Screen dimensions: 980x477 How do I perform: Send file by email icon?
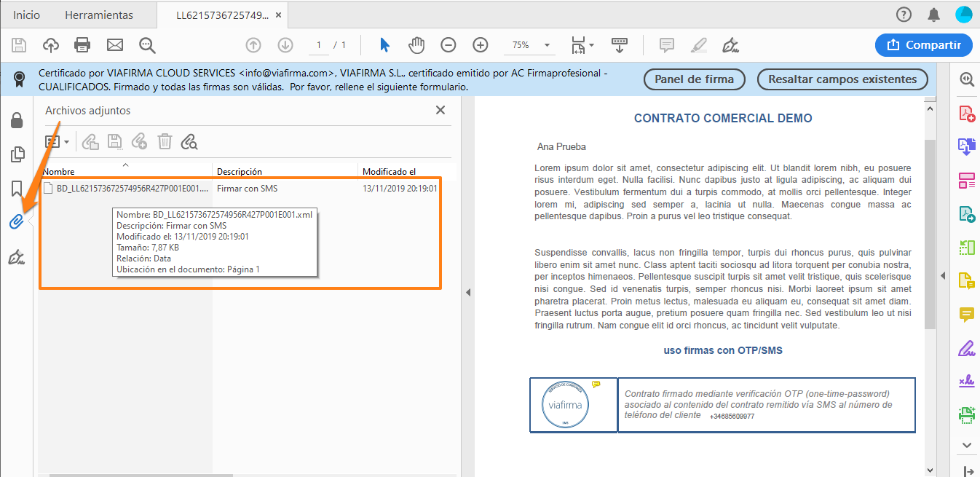(x=115, y=45)
